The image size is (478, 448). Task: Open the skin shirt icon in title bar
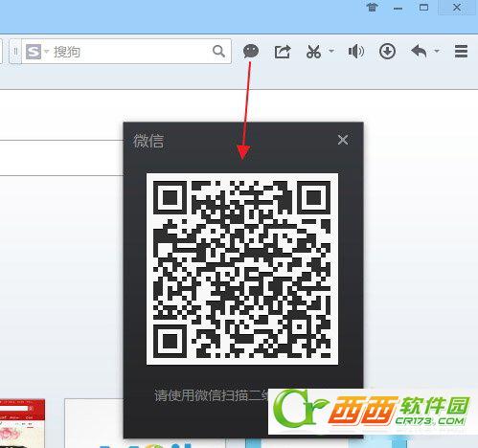pos(373,7)
